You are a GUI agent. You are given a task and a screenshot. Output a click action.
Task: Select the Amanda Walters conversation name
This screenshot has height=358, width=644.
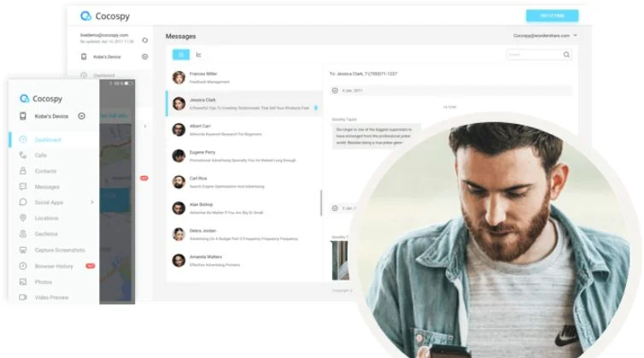(206, 257)
